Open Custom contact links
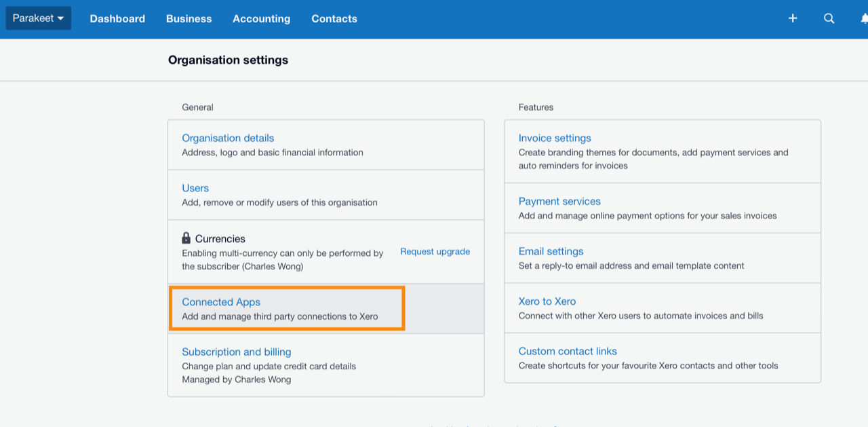Screen dimensions: 868x427 568,351
